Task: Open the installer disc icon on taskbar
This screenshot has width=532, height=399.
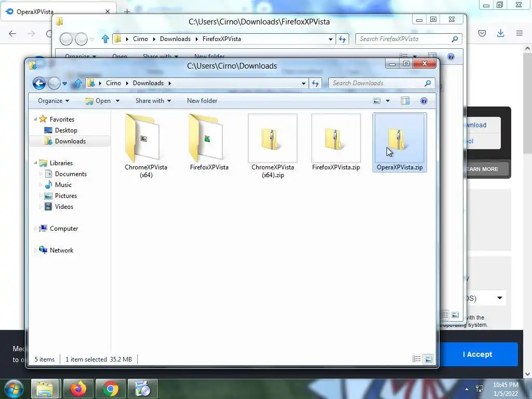Action: 142,389
